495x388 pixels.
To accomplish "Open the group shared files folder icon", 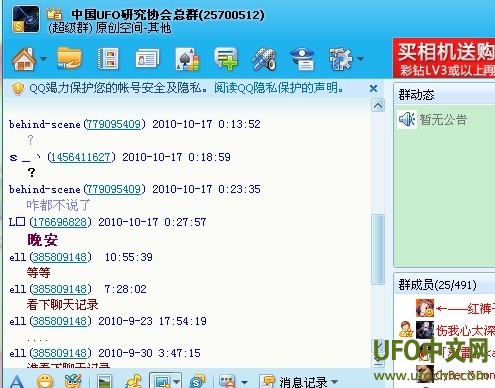I will coord(69,59).
